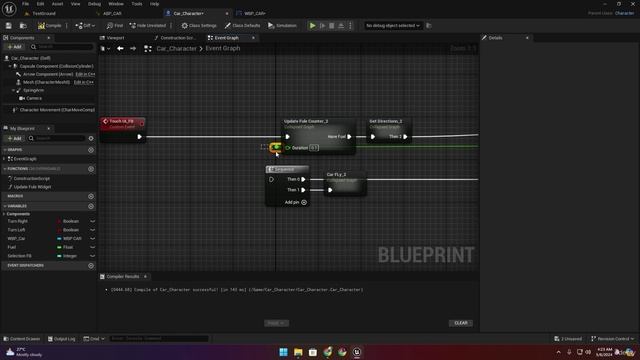Viewport: 640px width, 360px height.
Task: Click the Step/advance frame playback icon
Action: point(322,26)
